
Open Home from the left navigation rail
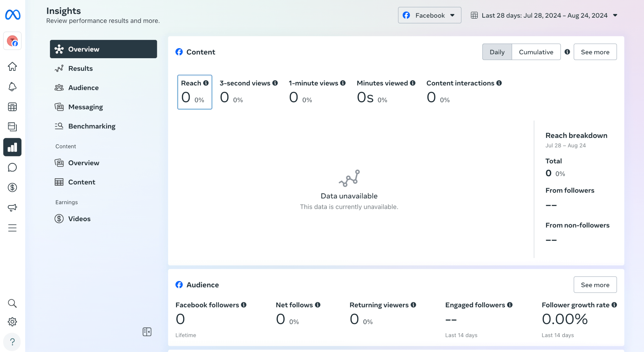click(12, 67)
